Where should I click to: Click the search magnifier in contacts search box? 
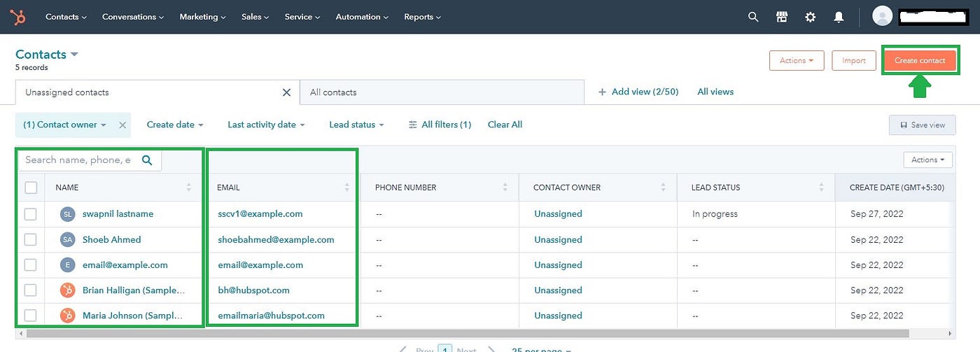(x=147, y=160)
